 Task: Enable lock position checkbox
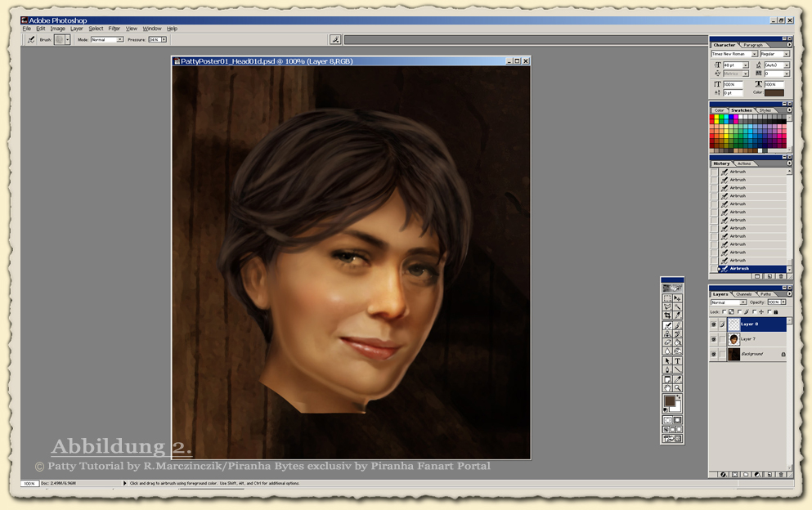click(x=755, y=311)
